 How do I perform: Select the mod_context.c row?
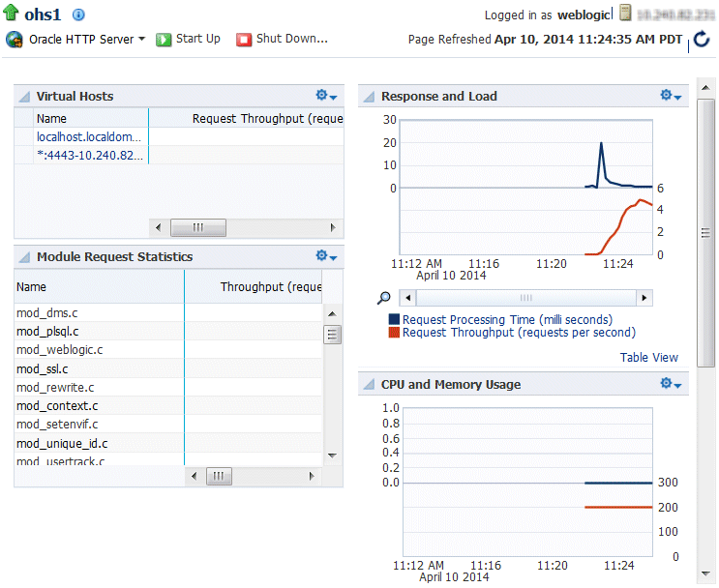tap(168, 405)
